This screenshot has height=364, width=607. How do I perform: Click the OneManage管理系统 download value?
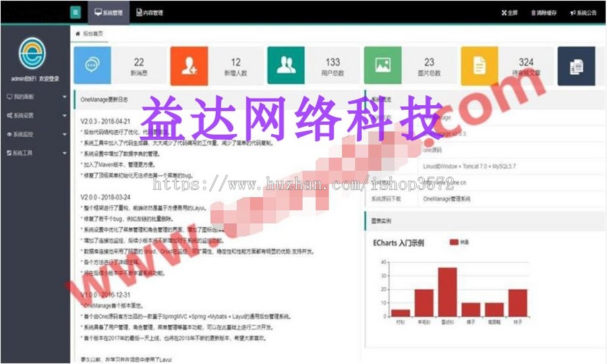tap(446, 199)
